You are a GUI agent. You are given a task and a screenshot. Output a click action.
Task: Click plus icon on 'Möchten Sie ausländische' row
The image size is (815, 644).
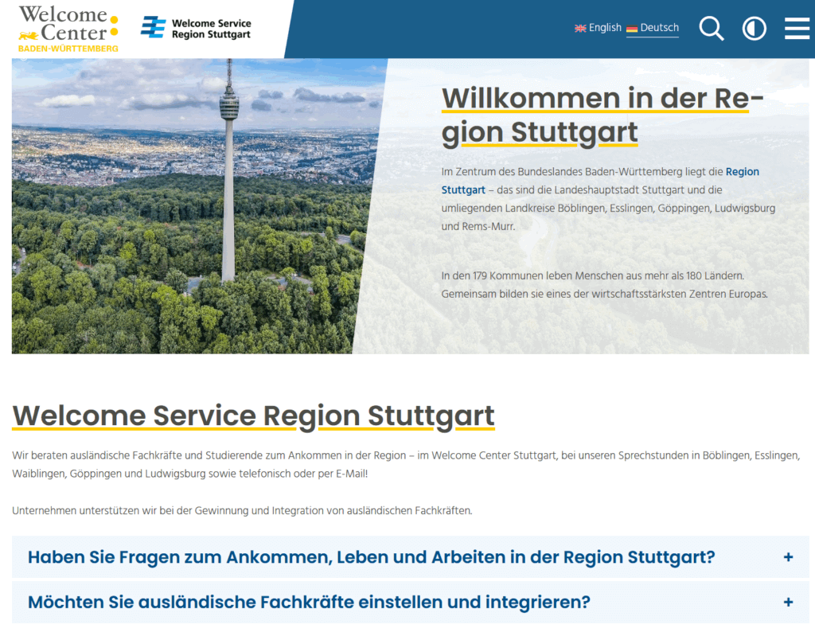point(788,603)
